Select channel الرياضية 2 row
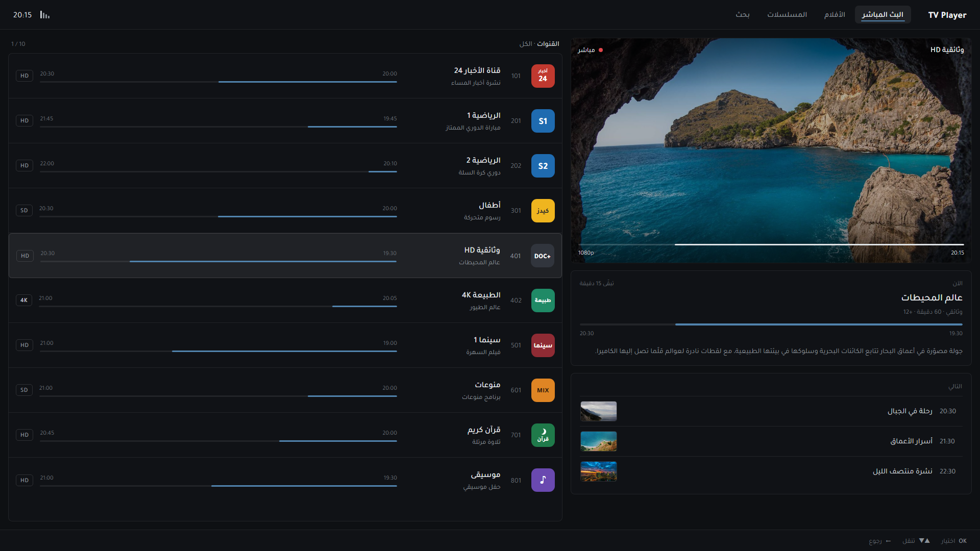 pyautogui.click(x=285, y=166)
